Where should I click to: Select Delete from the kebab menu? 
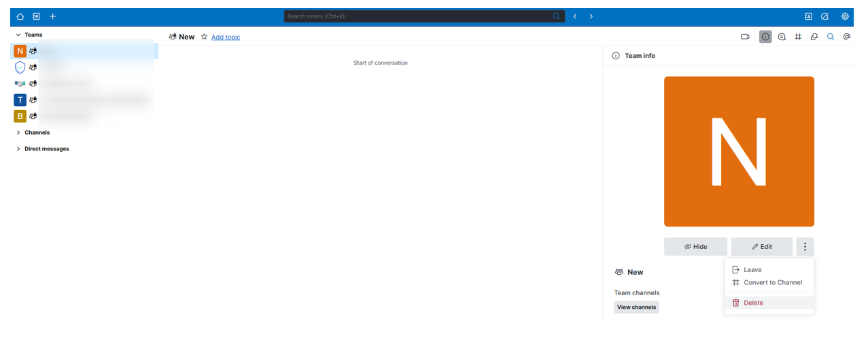click(753, 303)
